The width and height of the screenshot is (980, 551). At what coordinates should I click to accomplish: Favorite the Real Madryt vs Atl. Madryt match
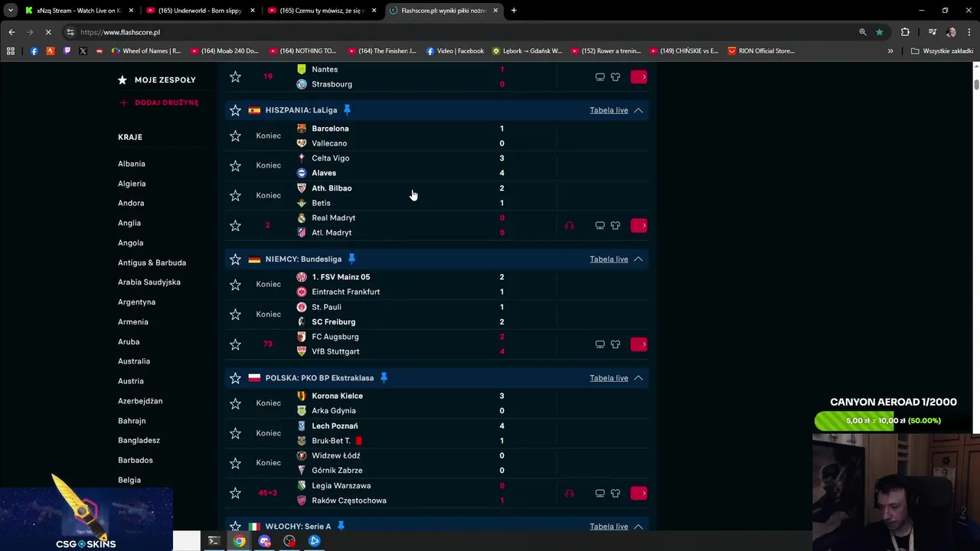pos(235,226)
